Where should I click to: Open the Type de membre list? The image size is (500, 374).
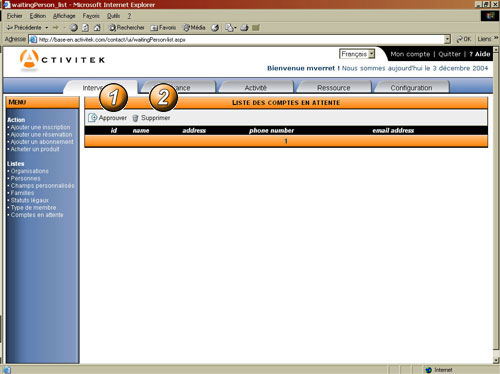(x=33, y=208)
